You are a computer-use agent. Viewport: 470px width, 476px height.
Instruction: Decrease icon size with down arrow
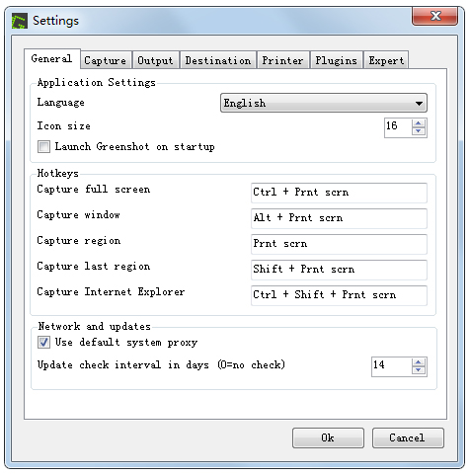coord(419,131)
